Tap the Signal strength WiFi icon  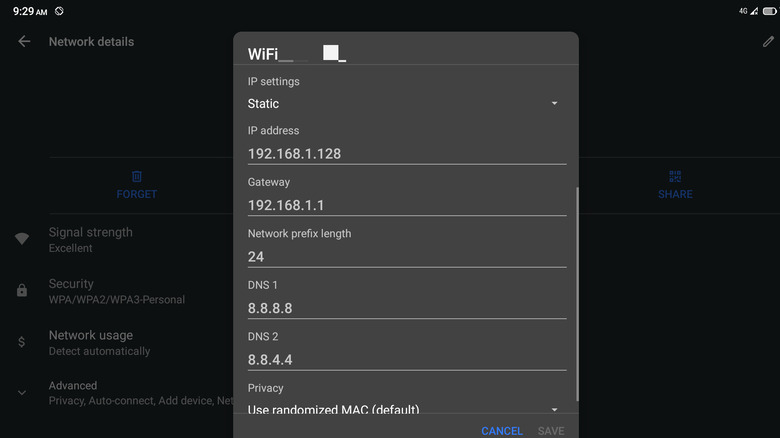[x=22, y=239]
